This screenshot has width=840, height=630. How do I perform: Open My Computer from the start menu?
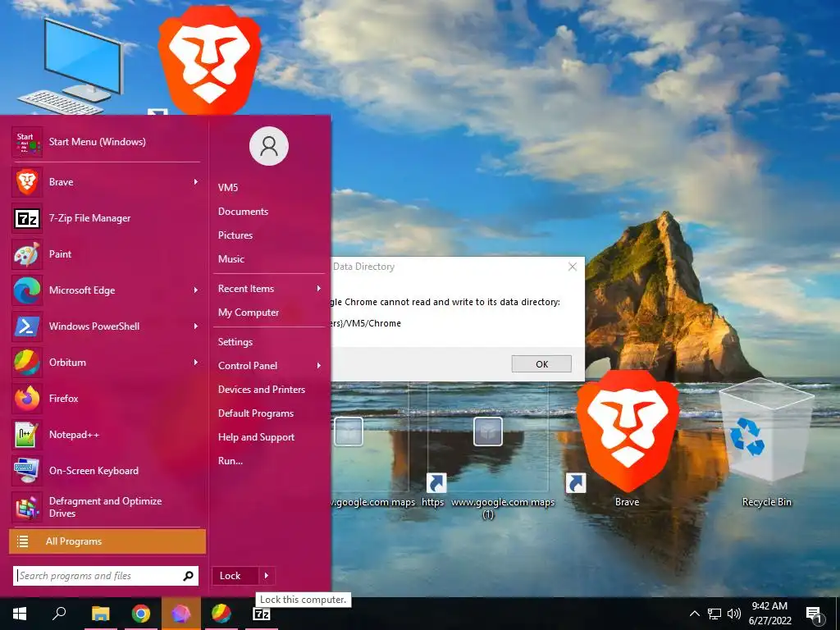pyautogui.click(x=249, y=313)
